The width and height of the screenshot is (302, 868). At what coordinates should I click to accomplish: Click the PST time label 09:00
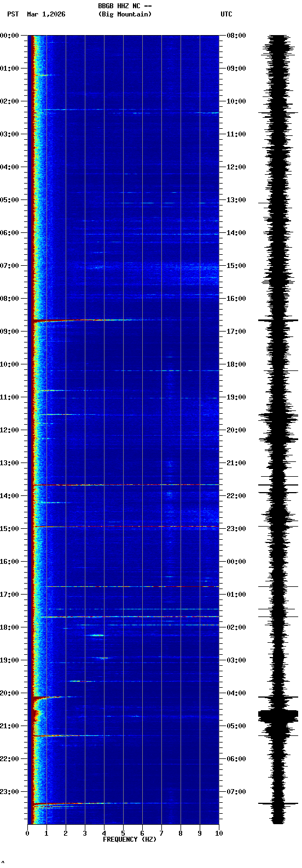pyautogui.click(x=9, y=332)
